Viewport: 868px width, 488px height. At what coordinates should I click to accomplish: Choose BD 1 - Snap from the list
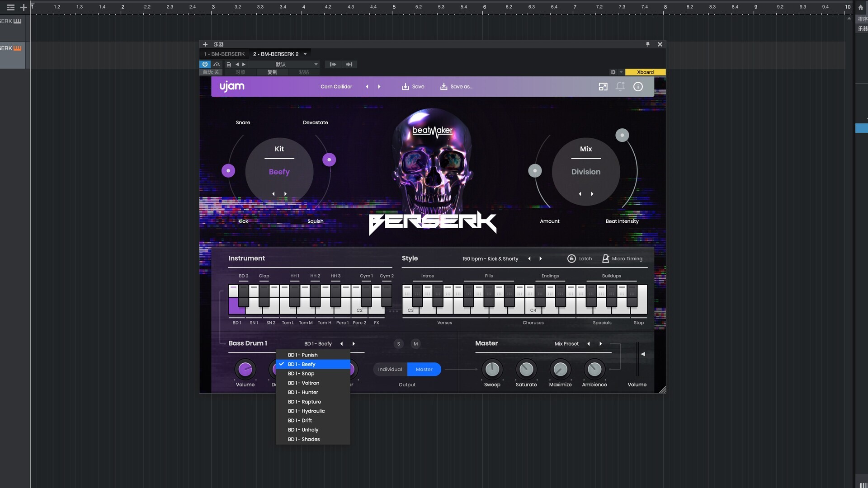pos(313,374)
